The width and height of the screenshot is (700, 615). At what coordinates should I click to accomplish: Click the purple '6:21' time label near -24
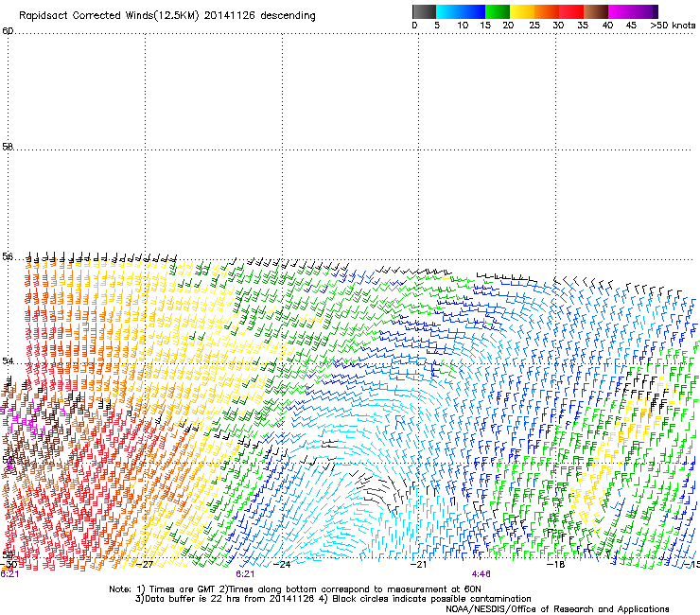245,574
